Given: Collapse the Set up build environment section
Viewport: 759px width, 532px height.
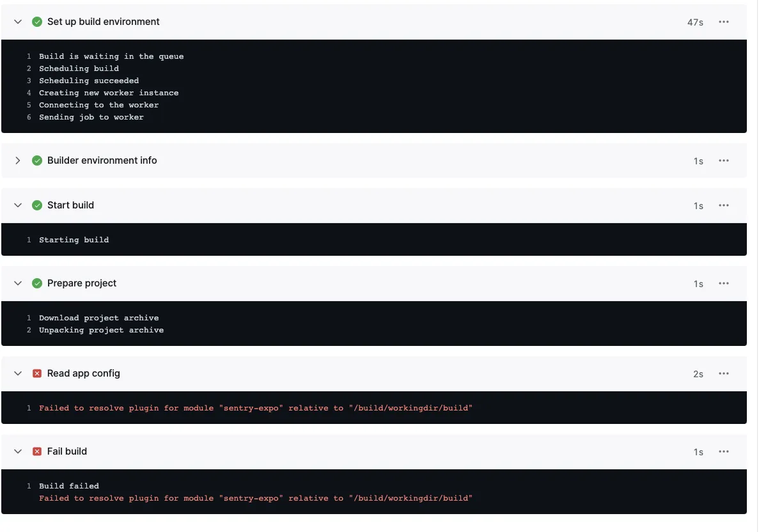Looking at the screenshot, I should [x=18, y=22].
